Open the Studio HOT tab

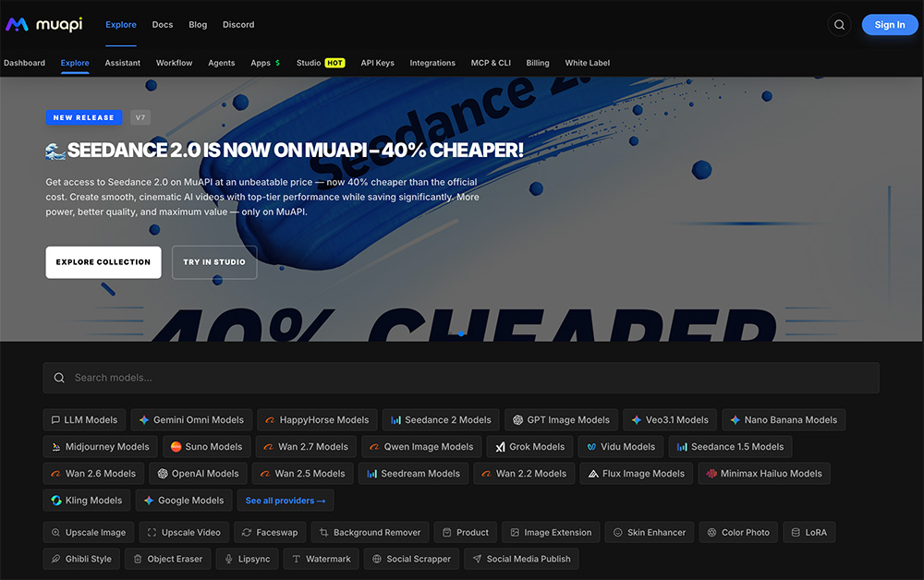(321, 63)
